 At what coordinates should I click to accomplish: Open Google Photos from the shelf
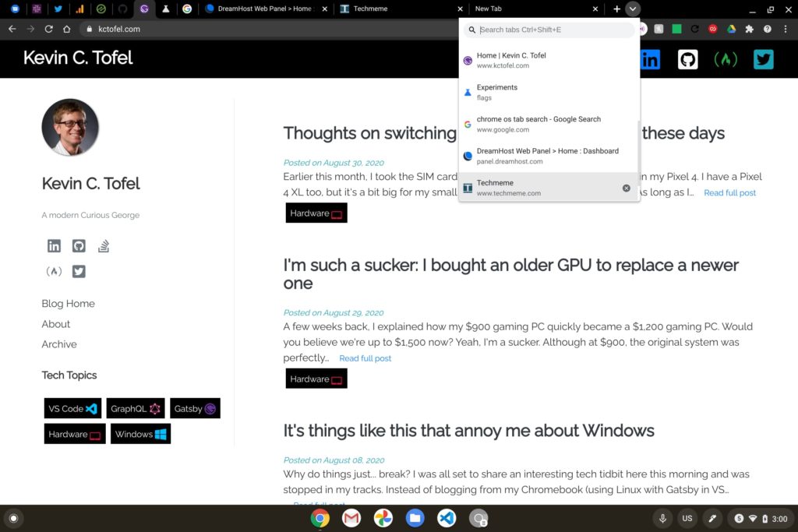click(x=383, y=518)
